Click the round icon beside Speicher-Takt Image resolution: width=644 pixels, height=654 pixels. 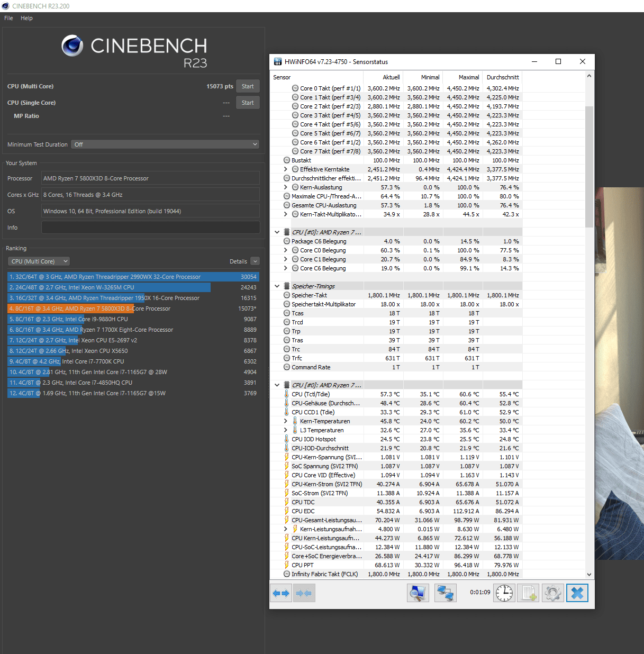[287, 295]
